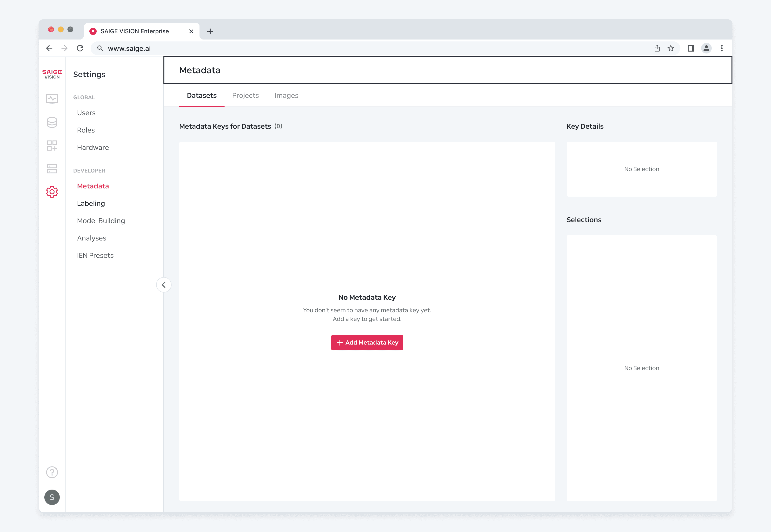Image resolution: width=771 pixels, height=532 pixels.
Task: Bookmark the page with the star icon
Action: pos(671,48)
